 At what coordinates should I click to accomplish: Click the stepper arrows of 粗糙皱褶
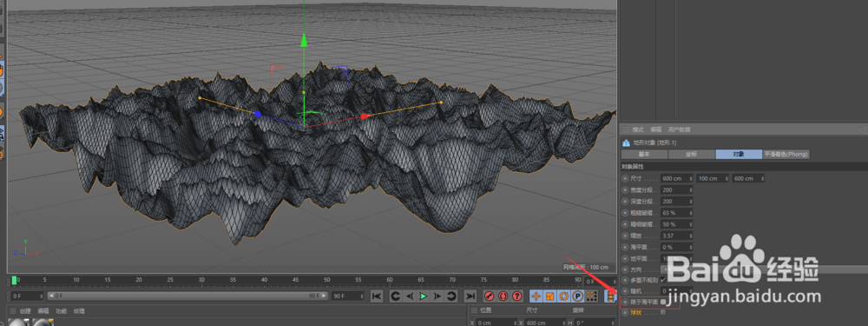pyautogui.click(x=691, y=212)
